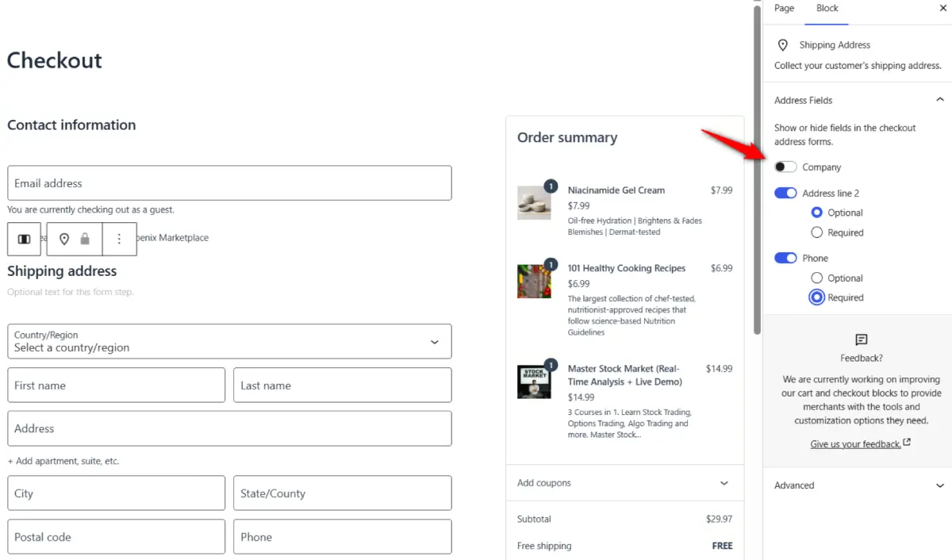Click the Email address field

point(229,183)
